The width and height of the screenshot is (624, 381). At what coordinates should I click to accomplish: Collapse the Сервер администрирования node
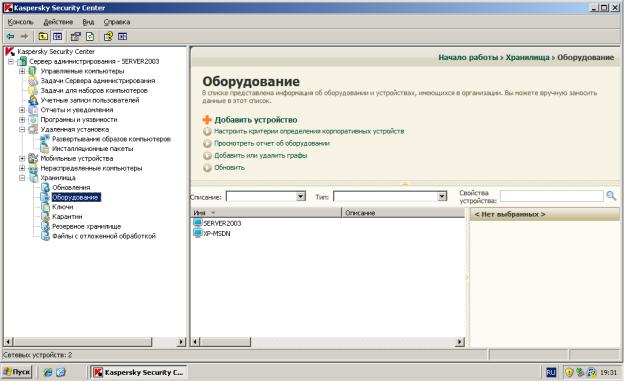click(x=11, y=61)
